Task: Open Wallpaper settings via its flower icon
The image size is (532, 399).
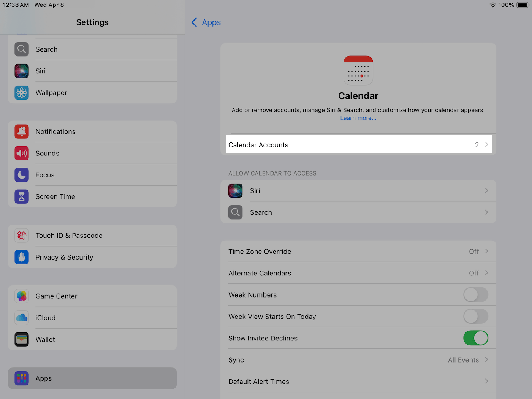Action: (x=22, y=93)
